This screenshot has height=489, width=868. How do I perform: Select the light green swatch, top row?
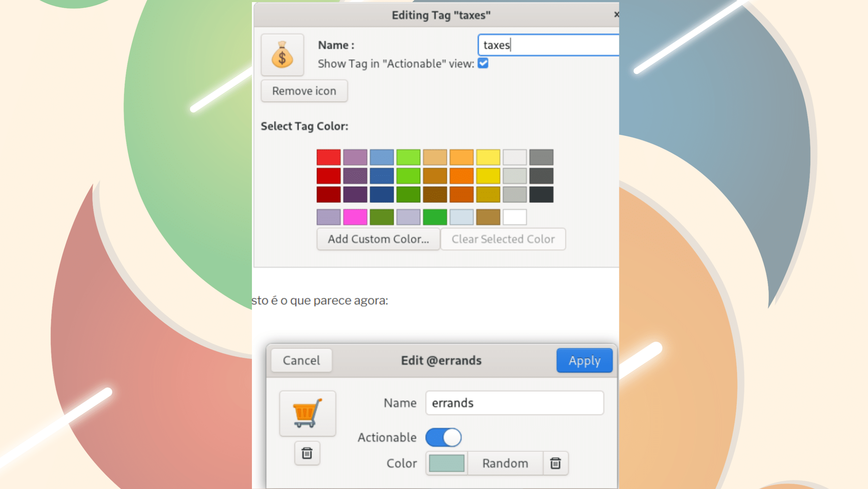coord(408,157)
